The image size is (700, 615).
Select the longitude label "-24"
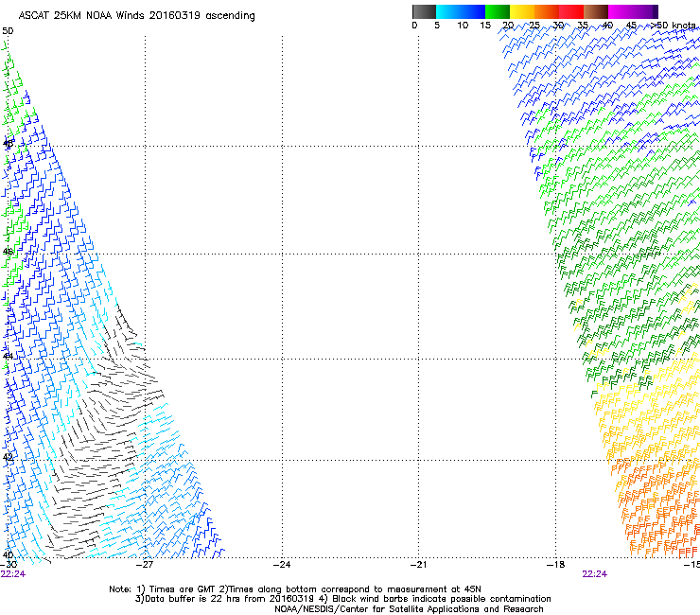point(282,565)
